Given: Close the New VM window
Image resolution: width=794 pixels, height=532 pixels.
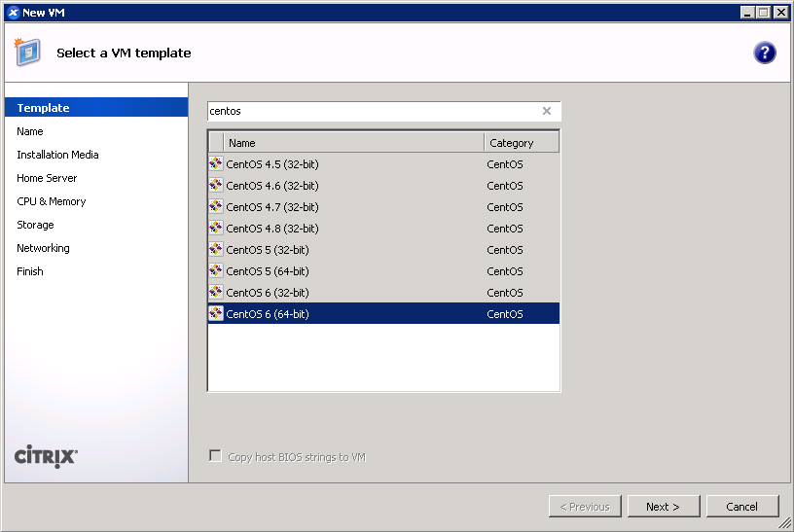Looking at the screenshot, I should click(x=781, y=12).
